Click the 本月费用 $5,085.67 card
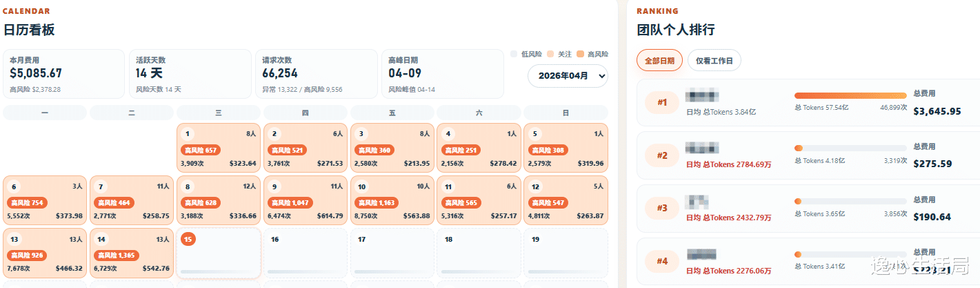This screenshot has width=980, height=288. [63, 73]
